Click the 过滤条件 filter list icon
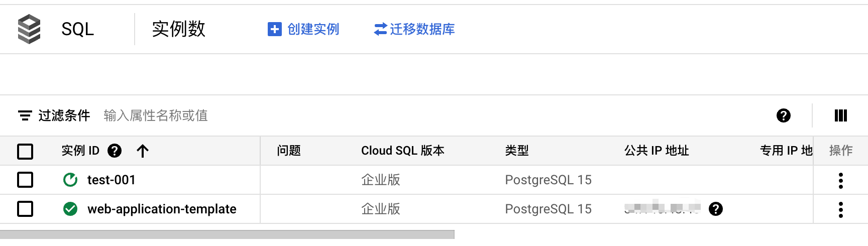Image resolution: width=868 pixels, height=246 pixels. (25, 116)
